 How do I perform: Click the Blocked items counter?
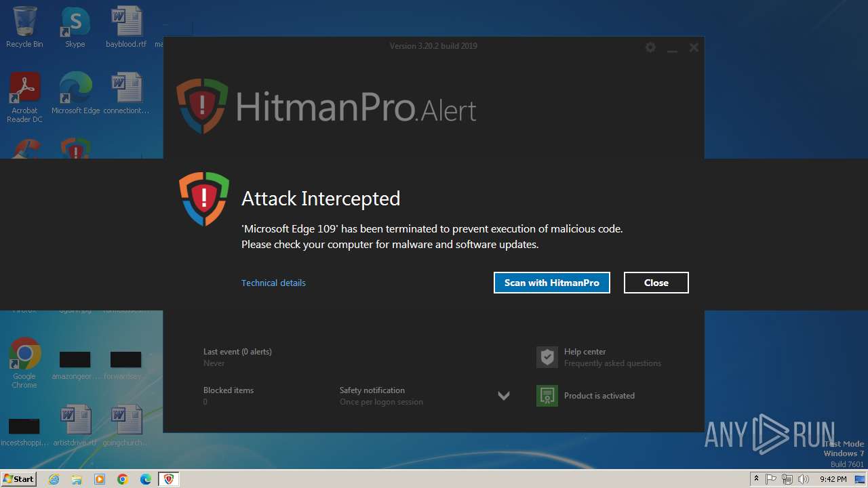[x=229, y=396]
